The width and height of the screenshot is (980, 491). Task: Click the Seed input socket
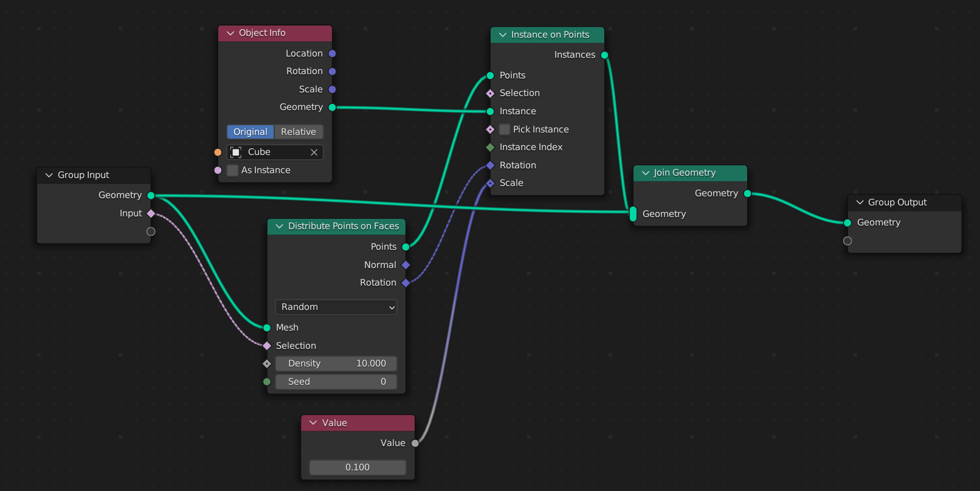pyautogui.click(x=267, y=382)
